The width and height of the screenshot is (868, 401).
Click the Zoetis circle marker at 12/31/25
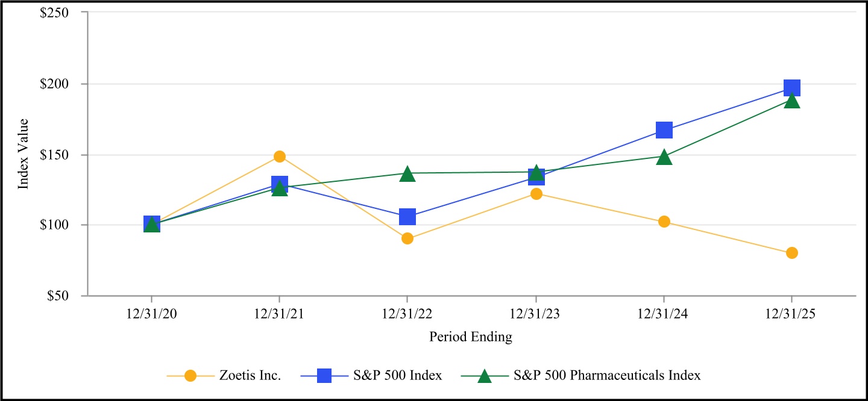(x=792, y=253)
